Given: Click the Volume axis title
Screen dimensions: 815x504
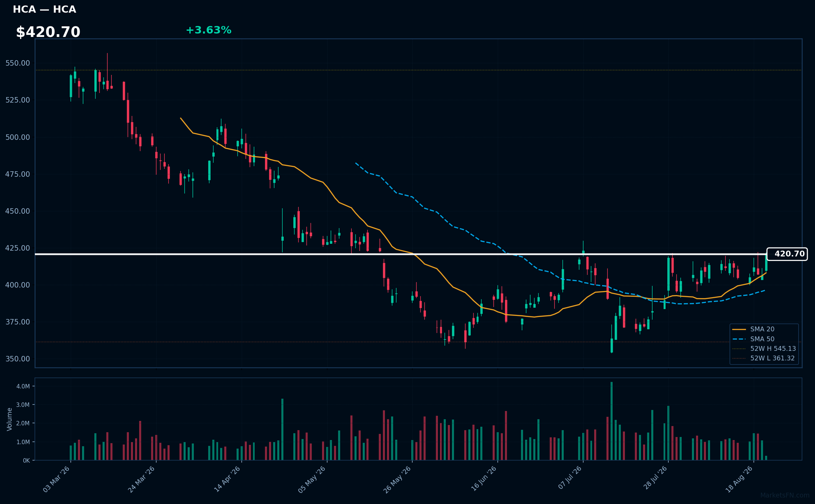Looking at the screenshot, I should click(10, 419).
